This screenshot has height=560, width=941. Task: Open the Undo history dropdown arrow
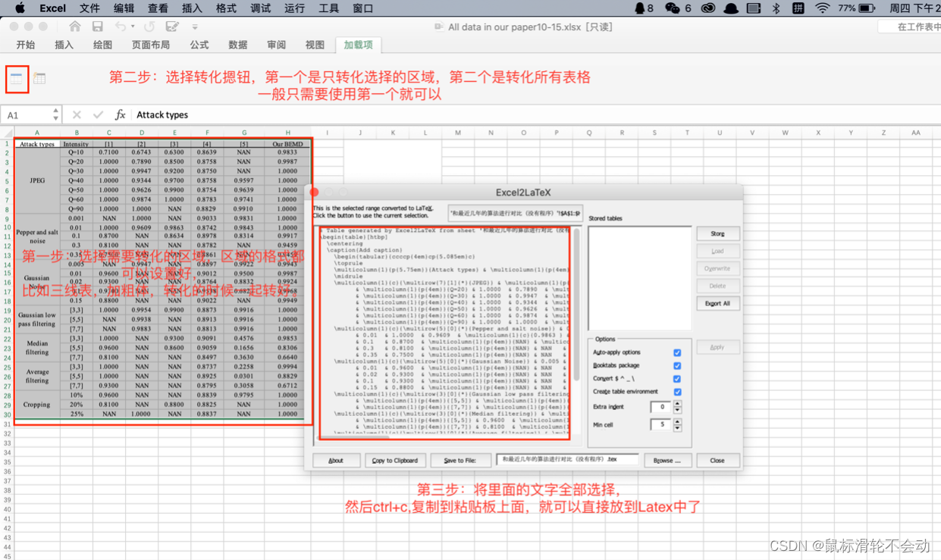(x=133, y=27)
